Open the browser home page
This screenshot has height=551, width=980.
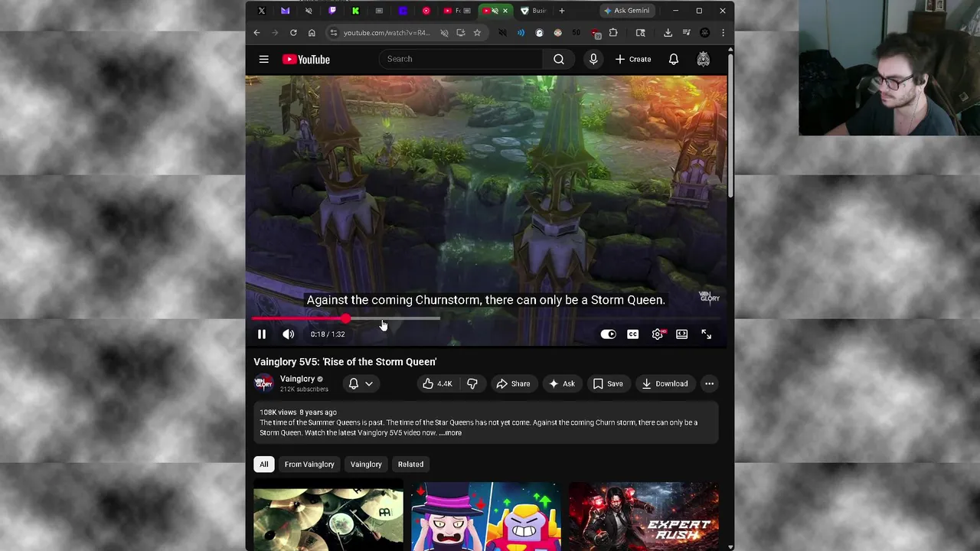(x=312, y=33)
